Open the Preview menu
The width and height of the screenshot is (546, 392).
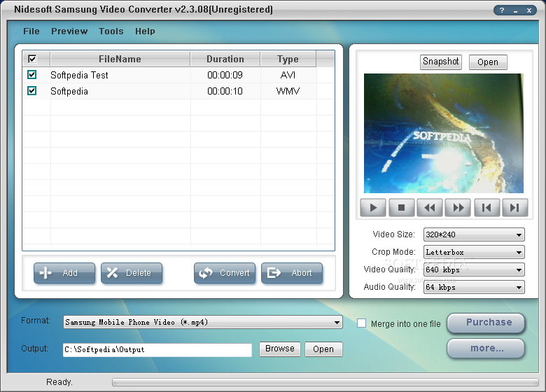coord(69,31)
